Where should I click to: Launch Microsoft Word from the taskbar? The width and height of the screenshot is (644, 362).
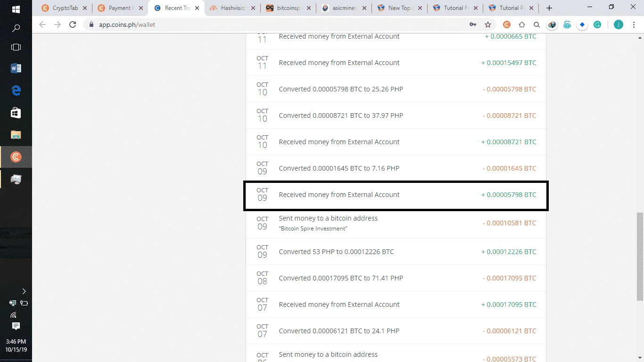[x=16, y=68]
